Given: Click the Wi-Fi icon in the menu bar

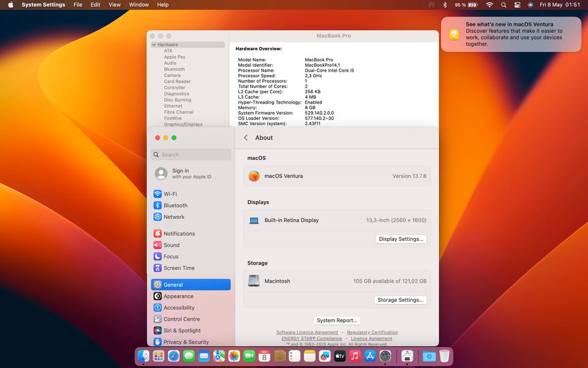Looking at the screenshot, I should tap(489, 5).
